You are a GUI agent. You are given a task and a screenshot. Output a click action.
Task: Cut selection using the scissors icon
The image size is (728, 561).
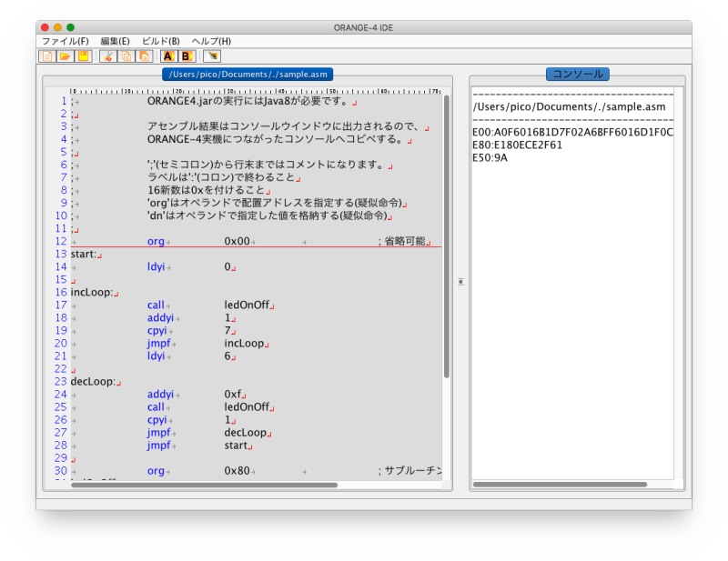click(107, 56)
